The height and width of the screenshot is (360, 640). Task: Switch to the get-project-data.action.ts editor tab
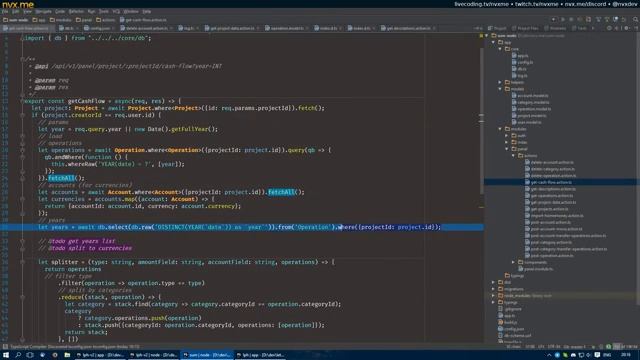pos(232,28)
